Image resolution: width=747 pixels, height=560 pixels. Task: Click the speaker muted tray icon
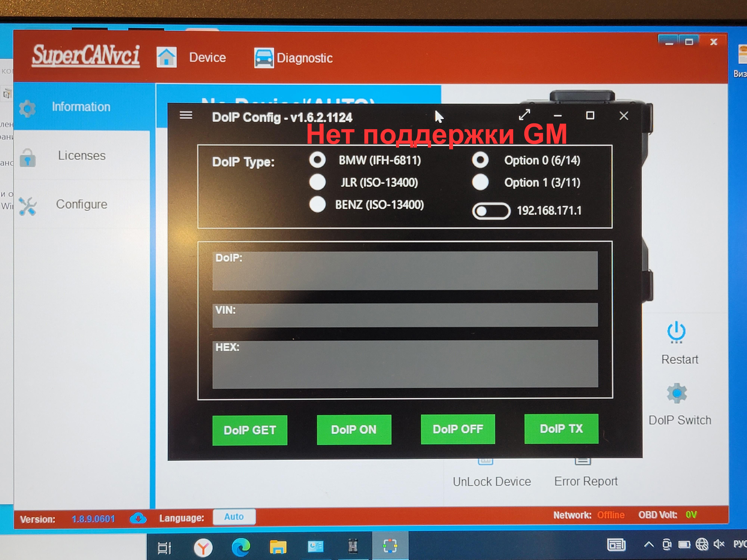click(x=719, y=544)
